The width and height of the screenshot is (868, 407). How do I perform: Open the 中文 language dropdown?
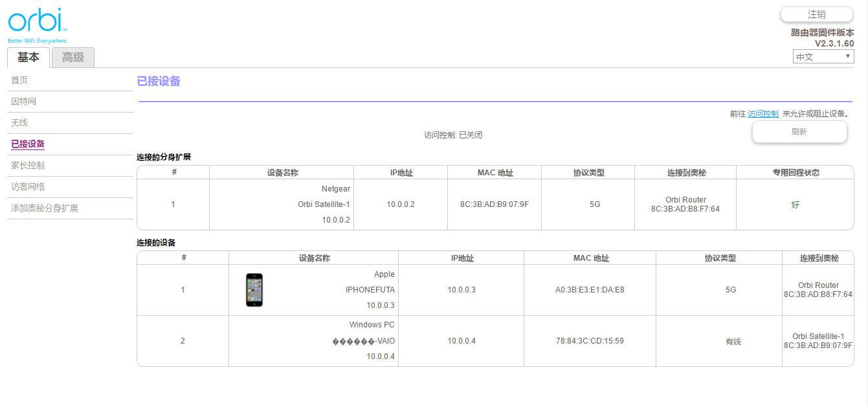tap(823, 57)
